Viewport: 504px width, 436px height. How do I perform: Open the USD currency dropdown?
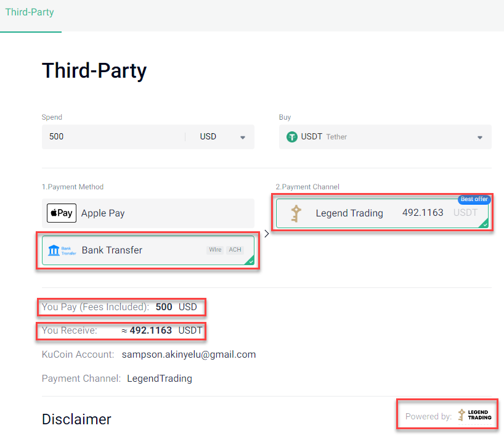click(x=222, y=137)
